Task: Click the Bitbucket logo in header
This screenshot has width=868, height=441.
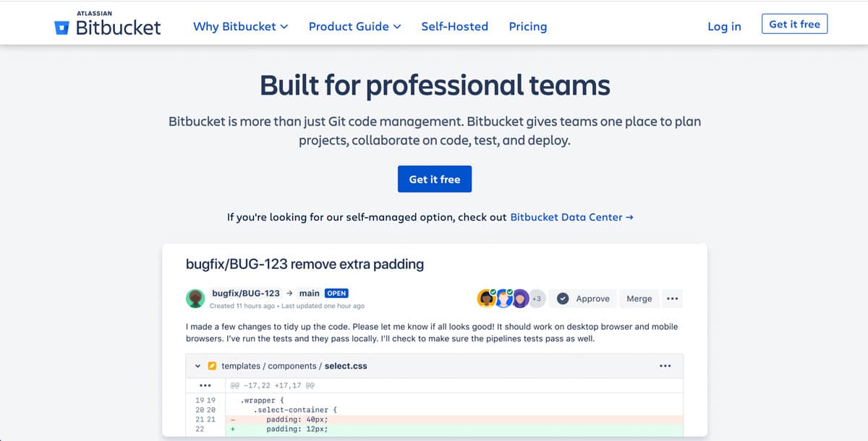Action: (x=108, y=25)
